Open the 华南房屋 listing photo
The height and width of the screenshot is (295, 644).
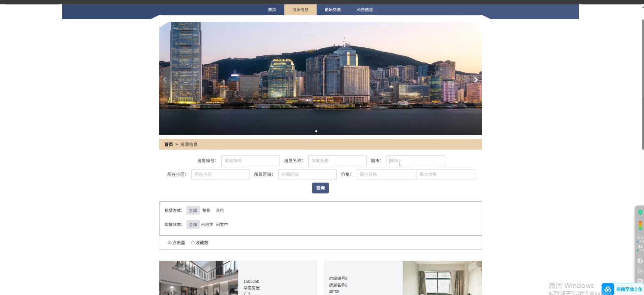coord(199,278)
